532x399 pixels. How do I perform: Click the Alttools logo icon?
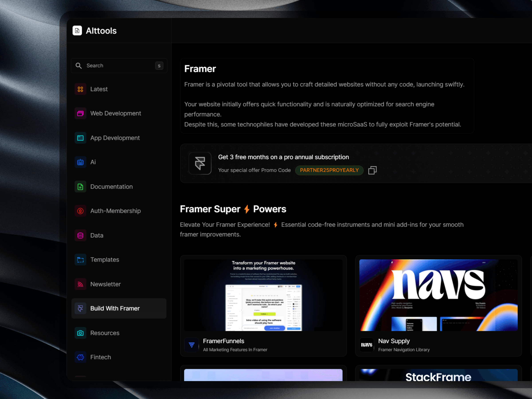77,31
